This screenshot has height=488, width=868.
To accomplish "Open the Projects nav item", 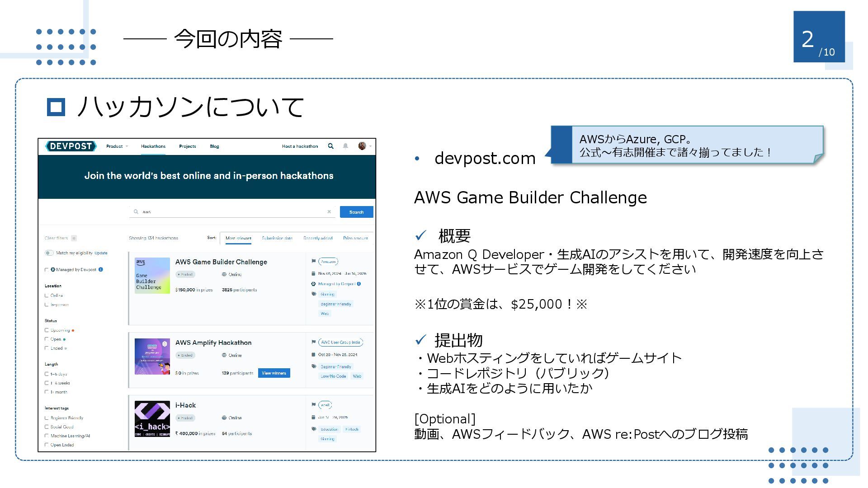I will tap(188, 146).
